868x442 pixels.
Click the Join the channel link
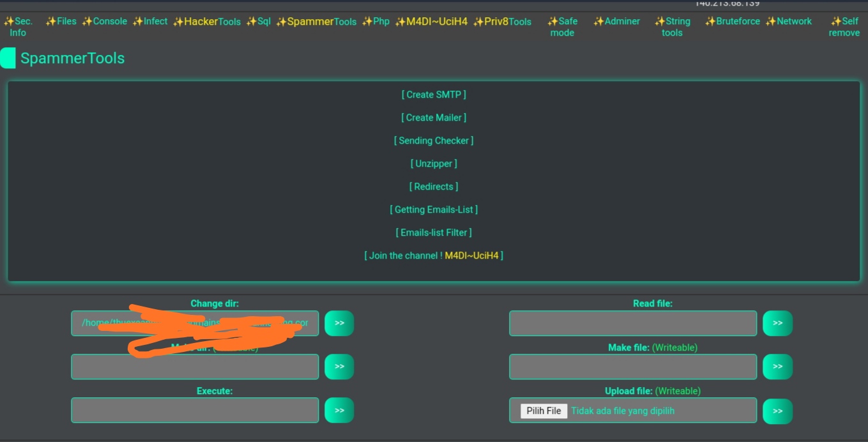click(x=434, y=255)
